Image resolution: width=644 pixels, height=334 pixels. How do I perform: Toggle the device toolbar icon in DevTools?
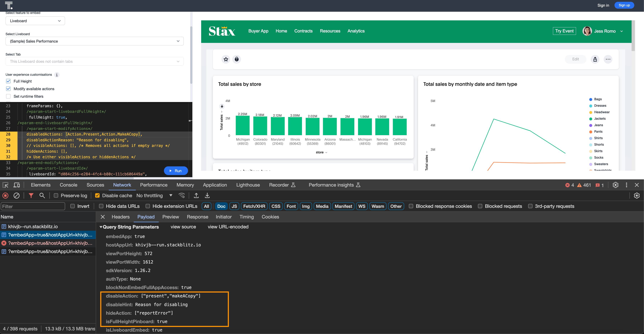(x=17, y=185)
